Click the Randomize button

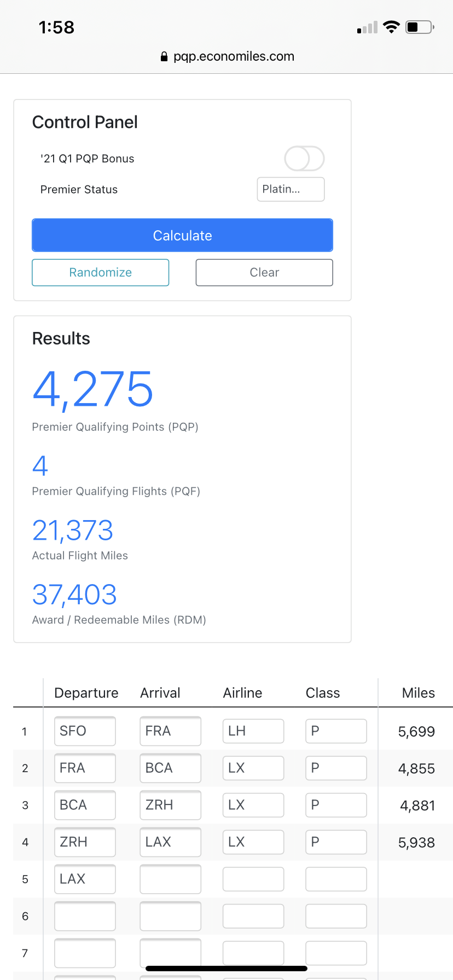pos(101,272)
